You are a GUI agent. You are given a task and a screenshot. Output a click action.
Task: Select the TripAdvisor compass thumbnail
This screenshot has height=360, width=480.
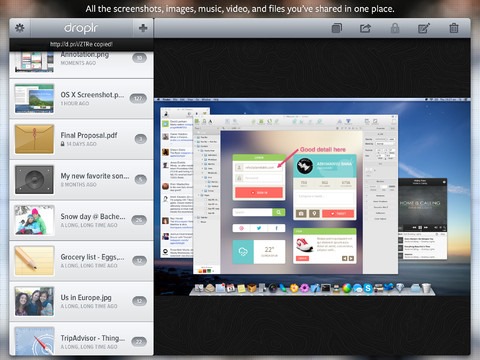click(34, 341)
